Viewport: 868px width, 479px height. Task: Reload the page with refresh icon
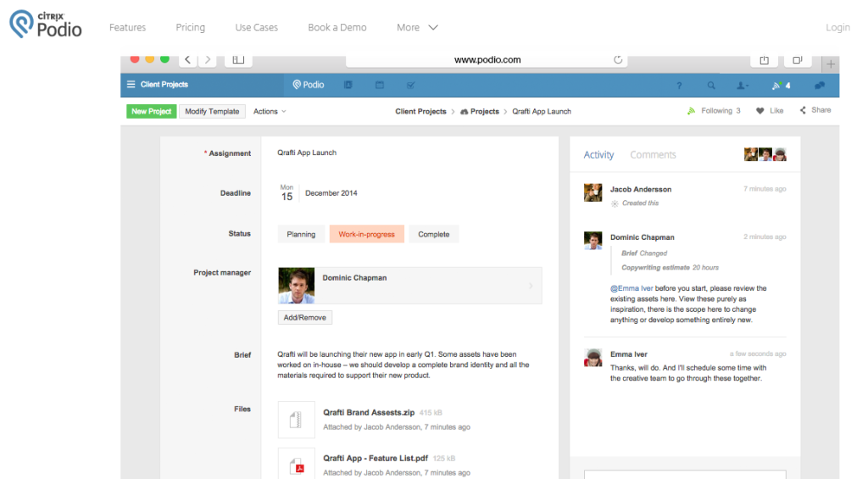pos(618,59)
